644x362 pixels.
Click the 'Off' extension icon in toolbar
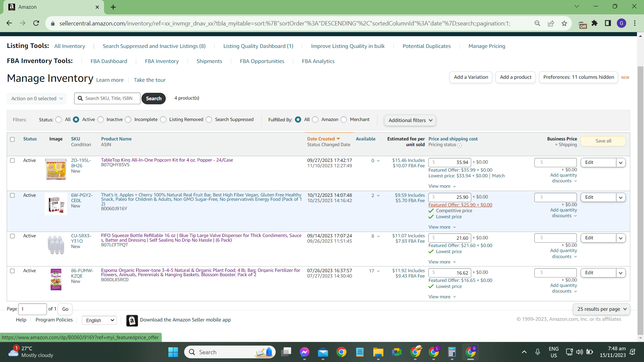(x=583, y=24)
